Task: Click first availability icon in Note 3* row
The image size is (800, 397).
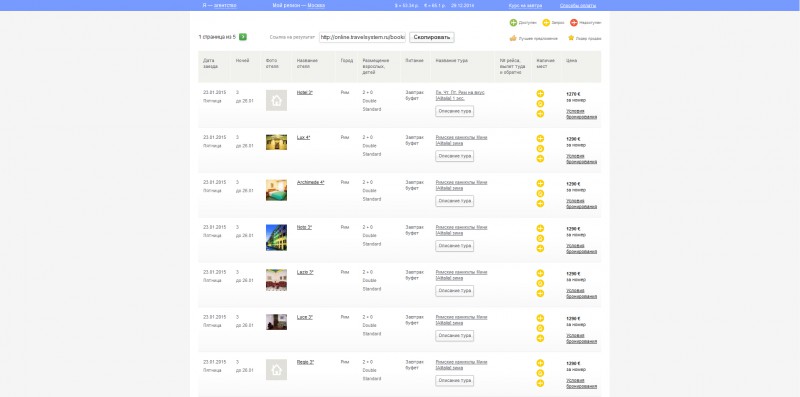Action: pos(540,228)
